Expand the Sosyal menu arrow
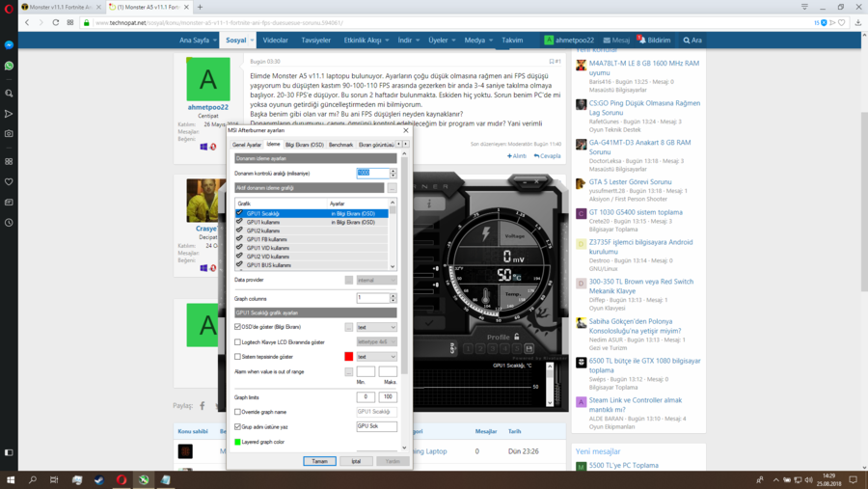 coord(252,41)
